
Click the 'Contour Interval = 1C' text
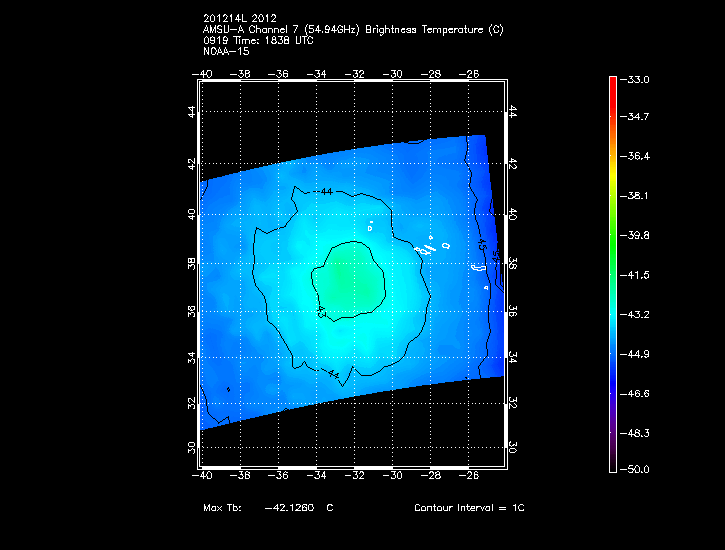(x=469, y=508)
